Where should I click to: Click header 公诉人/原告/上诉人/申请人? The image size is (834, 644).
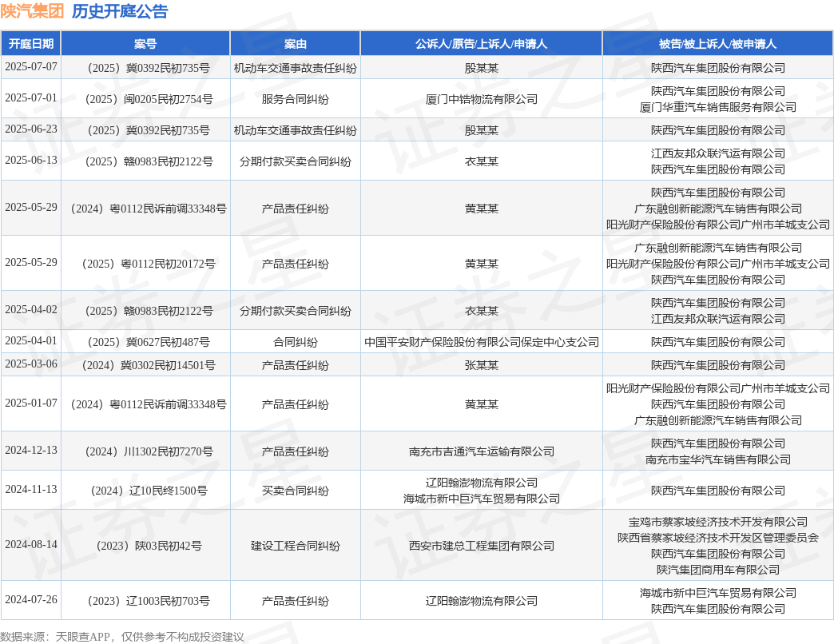pyautogui.click(x=482, y=44)
